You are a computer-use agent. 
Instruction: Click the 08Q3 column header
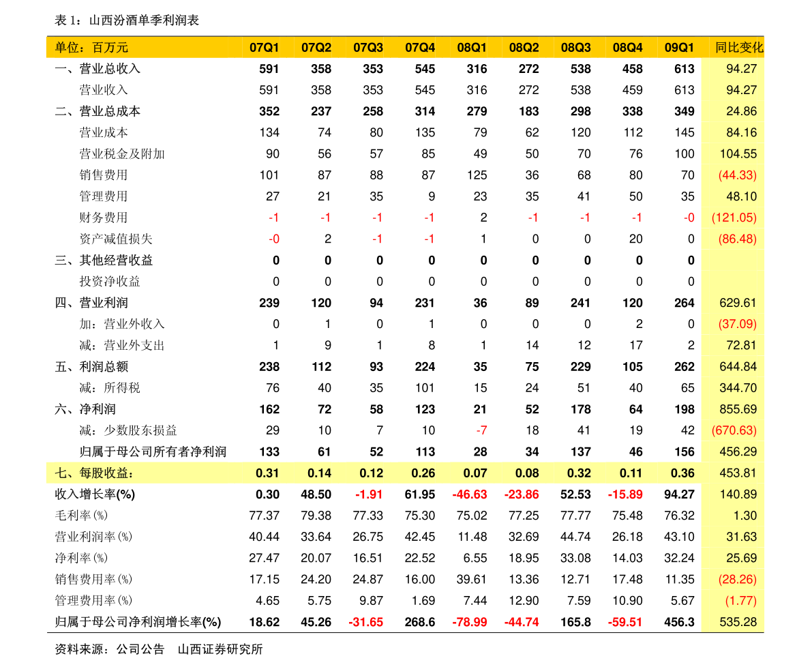tap(576, 48)
